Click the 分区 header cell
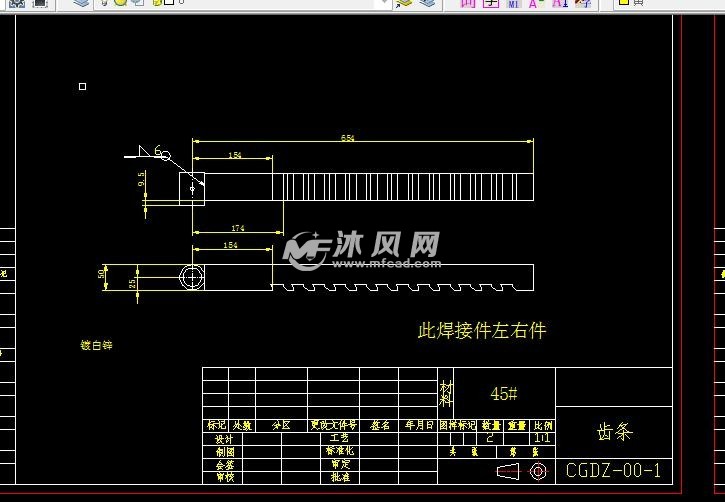The width and height of the screenshot is (725, 502). [281, 425]
